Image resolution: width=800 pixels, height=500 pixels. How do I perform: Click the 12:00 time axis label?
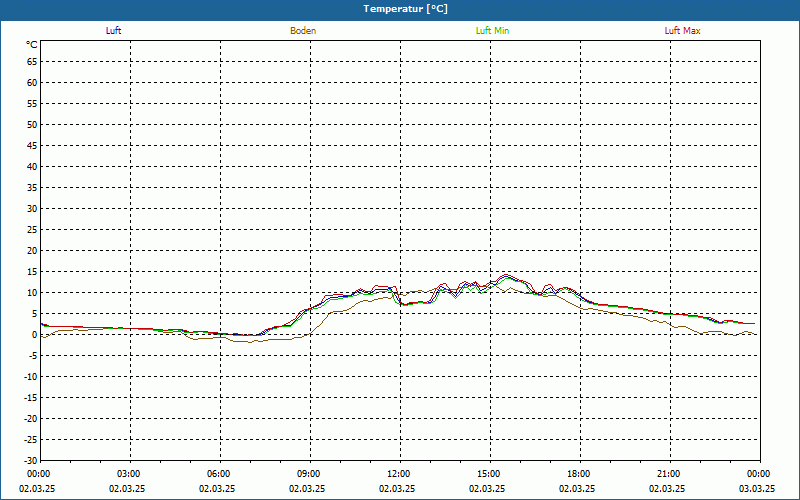(398, 474)
